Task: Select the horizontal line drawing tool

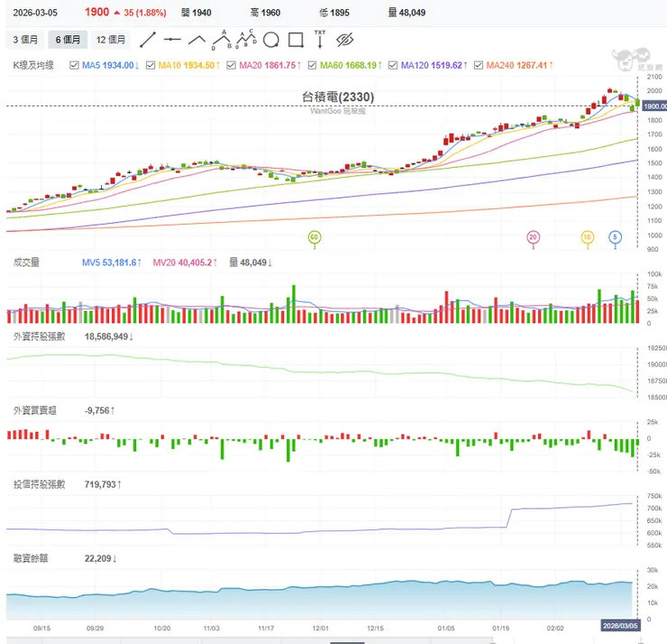Action: [172, 40]
